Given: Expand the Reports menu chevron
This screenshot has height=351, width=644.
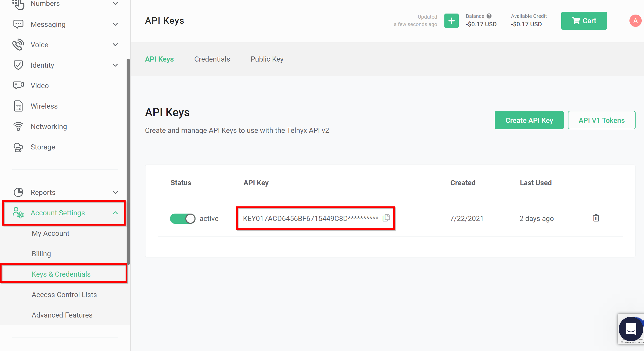Looking at the screenshot, I should pyautogui.click(x=115, y=192).
